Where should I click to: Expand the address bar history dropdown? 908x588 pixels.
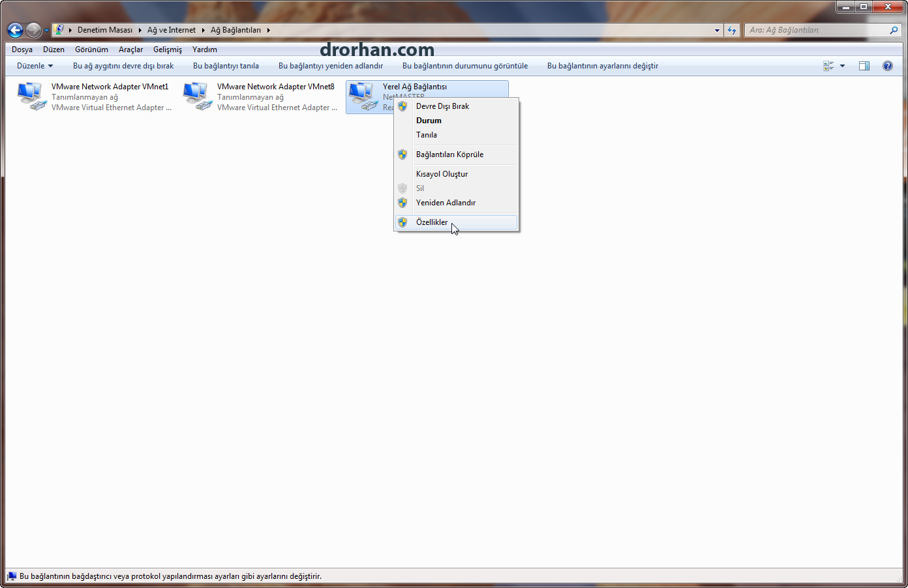pyautogui.click(x=717, y=30)
